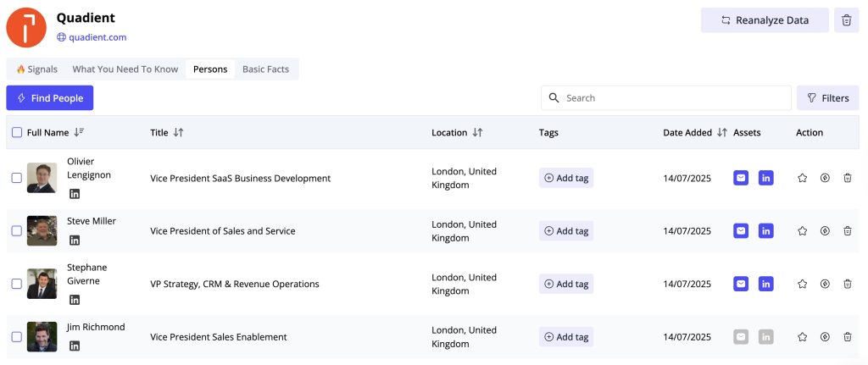Check the box for Stephane Giverne
Viewport: 868px width, 365px height.
pos(17,284)
